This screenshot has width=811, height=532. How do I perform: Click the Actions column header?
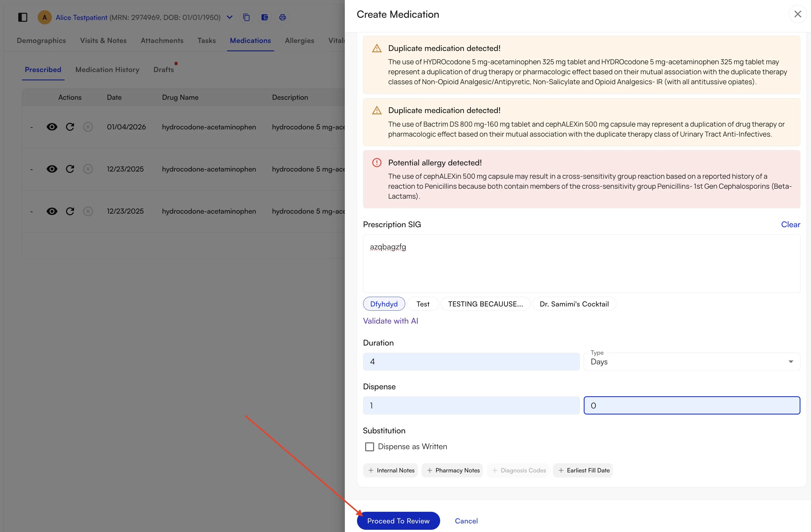[x=70, y=98]
